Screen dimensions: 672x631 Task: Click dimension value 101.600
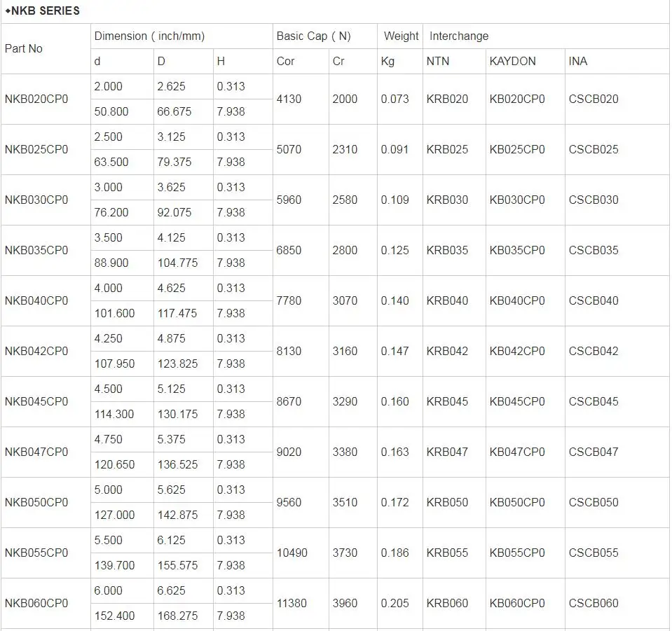click(114, 314)
